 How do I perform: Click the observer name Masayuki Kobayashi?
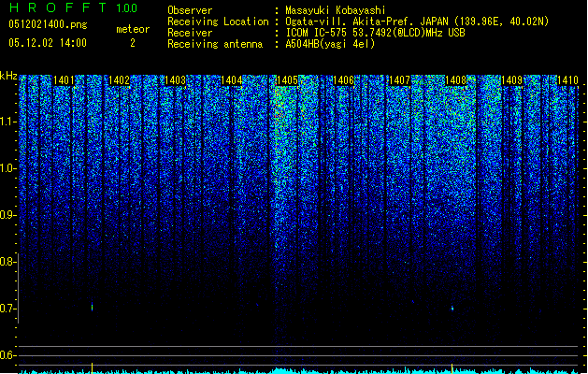tap(336, 10)
